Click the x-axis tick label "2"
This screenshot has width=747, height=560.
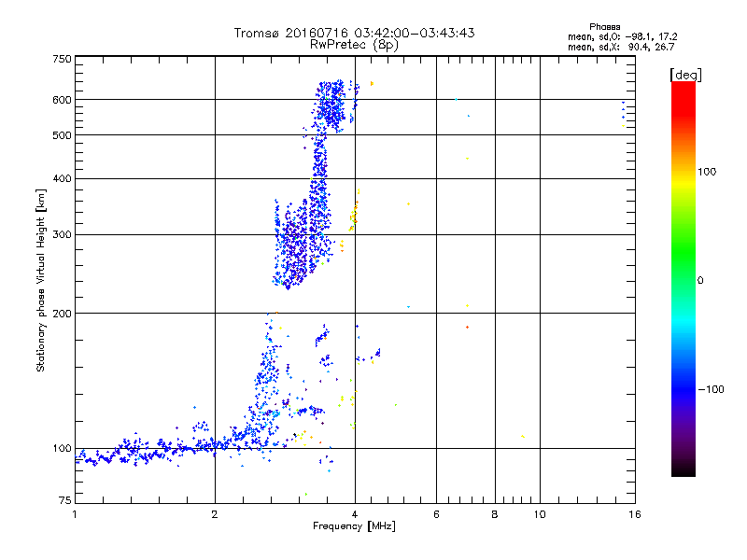click(215, 514)
